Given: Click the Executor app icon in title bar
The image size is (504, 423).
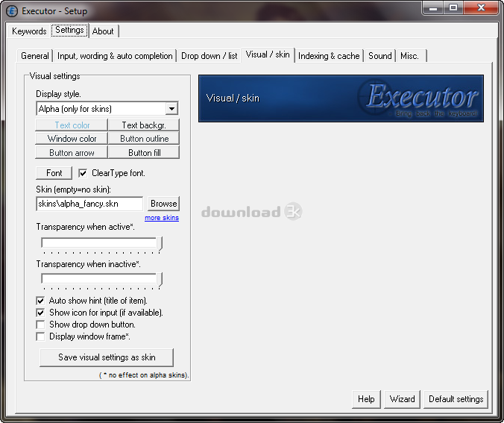Looking at the screenshot, I should coord(12,11).
